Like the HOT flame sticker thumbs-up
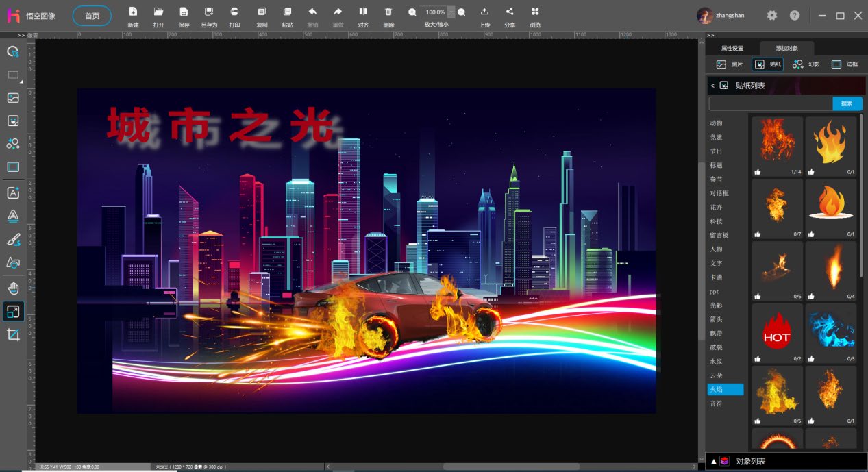 [x=758, y=358]
